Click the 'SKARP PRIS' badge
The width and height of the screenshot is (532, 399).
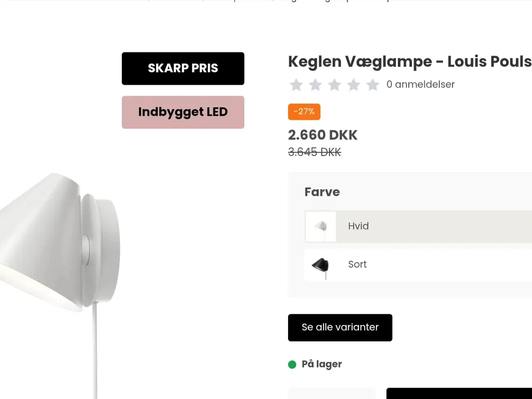click(x=183, y=68)
